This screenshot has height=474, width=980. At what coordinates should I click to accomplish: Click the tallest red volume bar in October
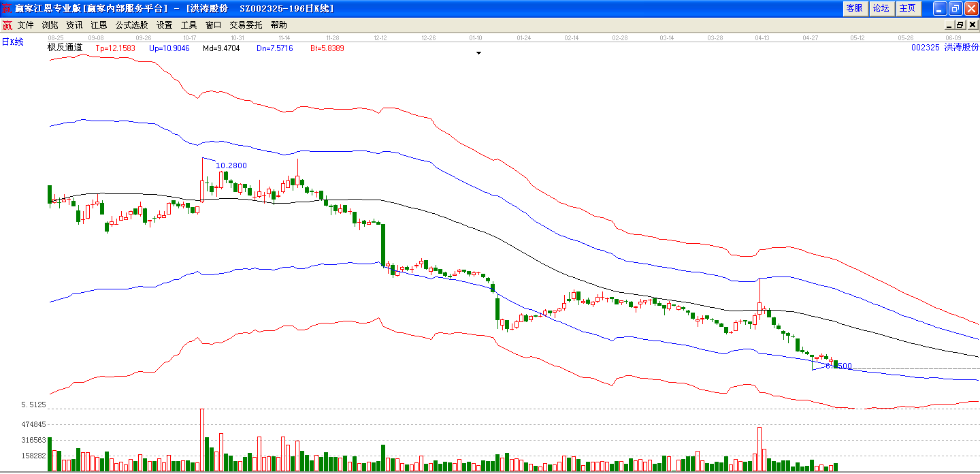click(x=202, y=440)
